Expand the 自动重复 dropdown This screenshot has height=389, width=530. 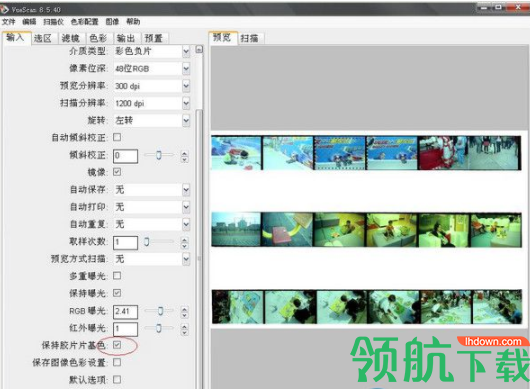pyautogui.click(x=186, y=224)
